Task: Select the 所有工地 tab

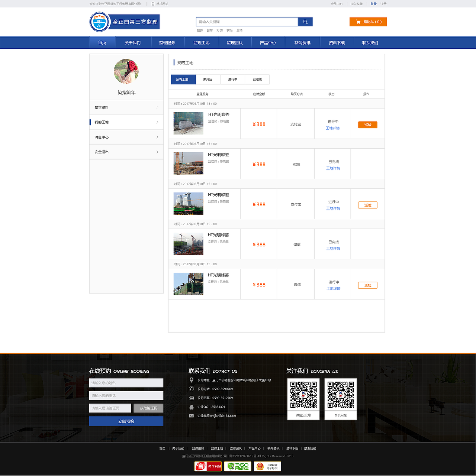Action: coord(183,80)
